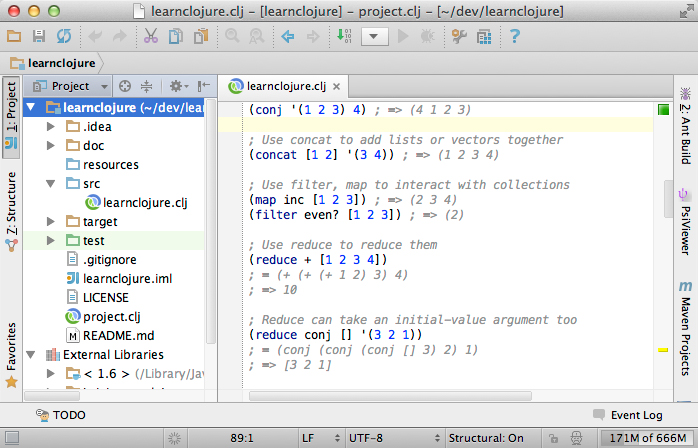Open Replace using magnifier-with-A icon
This screenshot has width=698, height=448.
[x=256, y=36]
